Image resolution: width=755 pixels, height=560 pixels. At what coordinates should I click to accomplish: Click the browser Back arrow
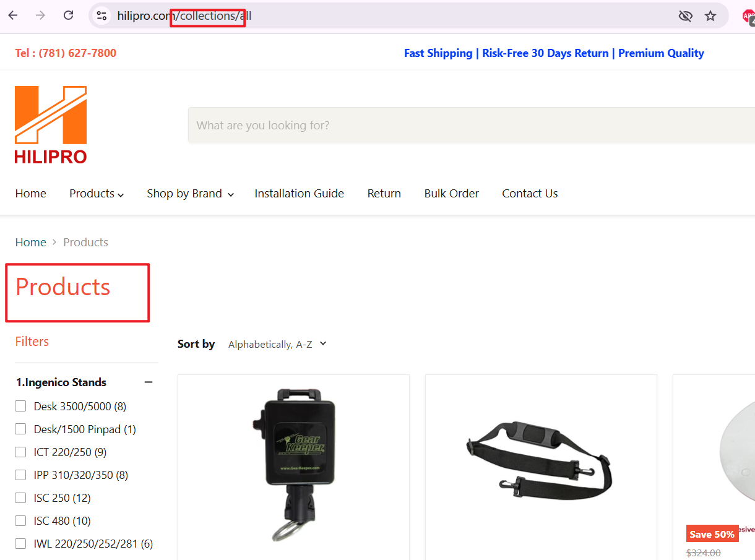[x=13, y=15]
